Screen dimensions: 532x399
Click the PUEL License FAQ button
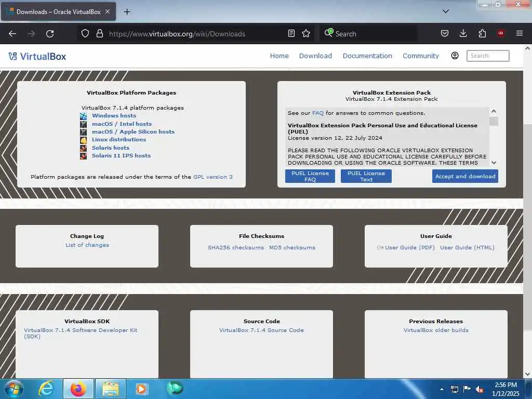(310, 176)
